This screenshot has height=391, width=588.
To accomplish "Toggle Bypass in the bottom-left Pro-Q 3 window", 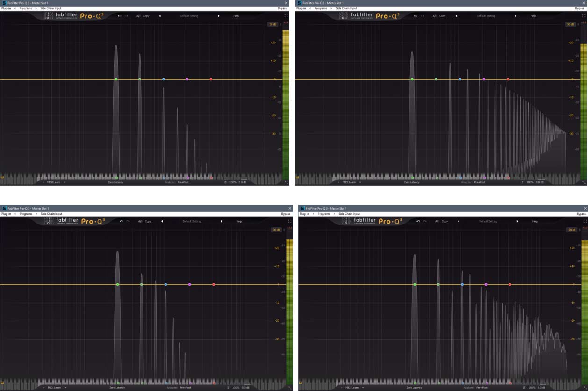I will click(x=286, y=214).
